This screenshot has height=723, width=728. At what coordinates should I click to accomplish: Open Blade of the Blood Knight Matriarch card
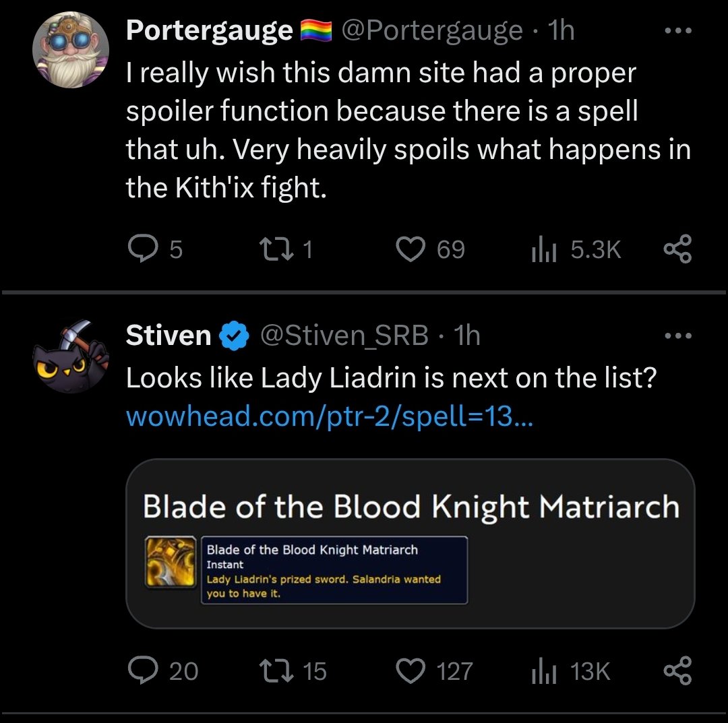pyautogui.click(x=411, y=543)
